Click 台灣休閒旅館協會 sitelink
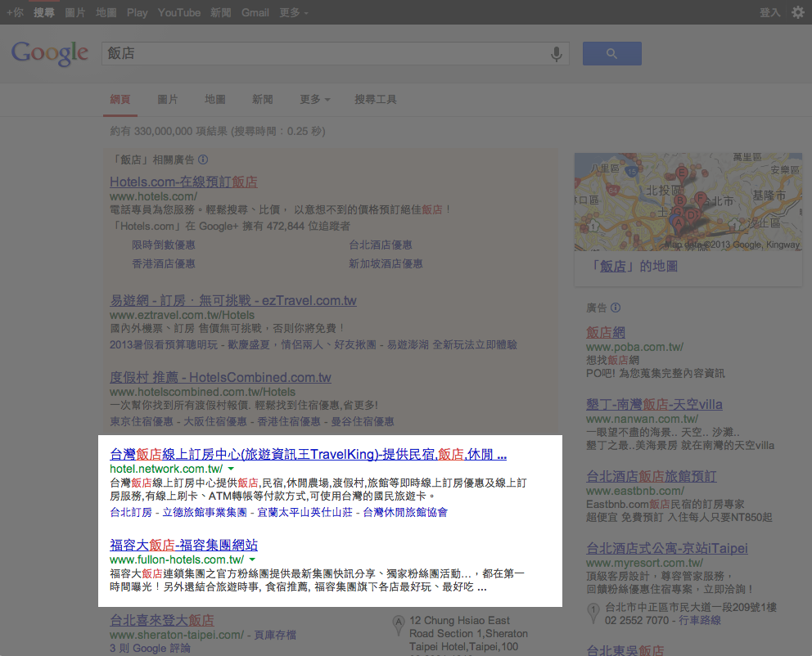The width and height of the screenshot is (812, 656). coord(405,512)
